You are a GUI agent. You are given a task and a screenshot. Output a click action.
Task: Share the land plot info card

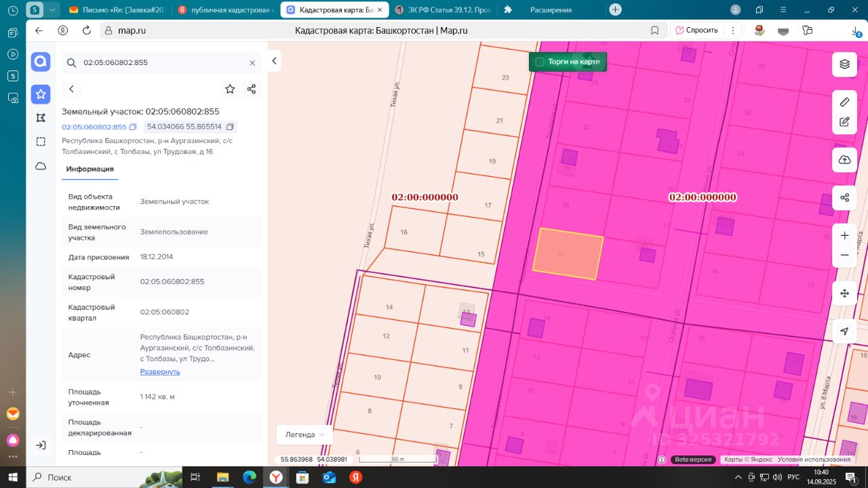pos(252,89)
